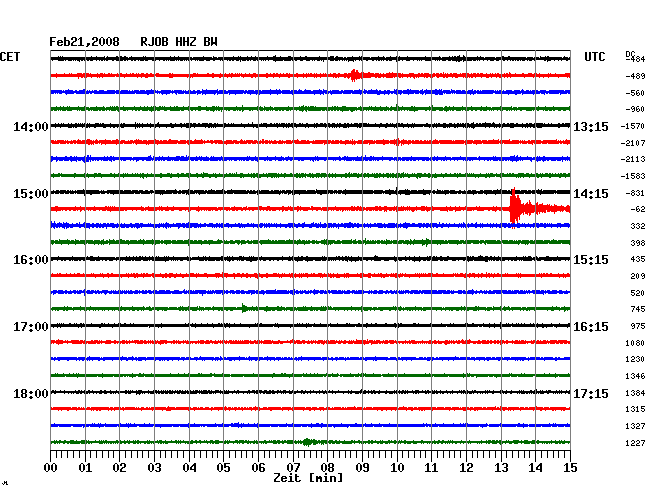Click DC offset value 1080

coord(635,343)
